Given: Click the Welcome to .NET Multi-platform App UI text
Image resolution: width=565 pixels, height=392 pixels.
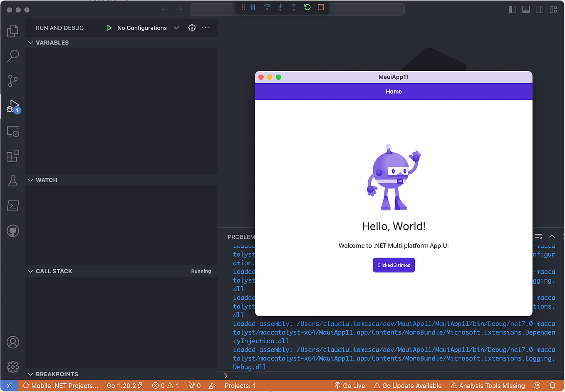Looking at the screenshot, I should tap(394, 246).
